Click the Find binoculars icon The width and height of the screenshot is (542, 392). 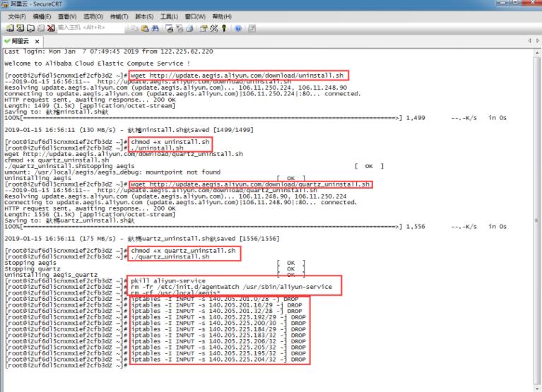point(155,28)
